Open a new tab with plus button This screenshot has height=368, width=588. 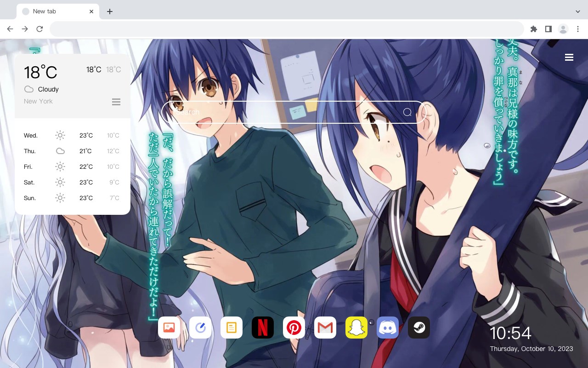click(x=109, y=11)
